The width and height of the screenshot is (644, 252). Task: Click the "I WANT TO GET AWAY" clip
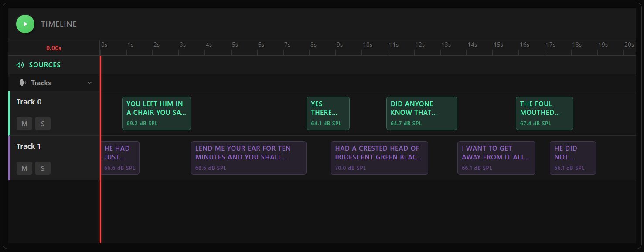coord(496,158)
